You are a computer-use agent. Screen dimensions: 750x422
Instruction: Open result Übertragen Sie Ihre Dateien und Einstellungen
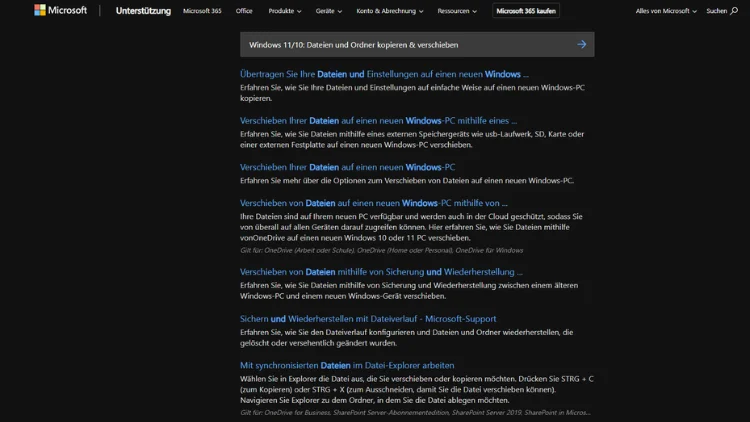[384, 74]
